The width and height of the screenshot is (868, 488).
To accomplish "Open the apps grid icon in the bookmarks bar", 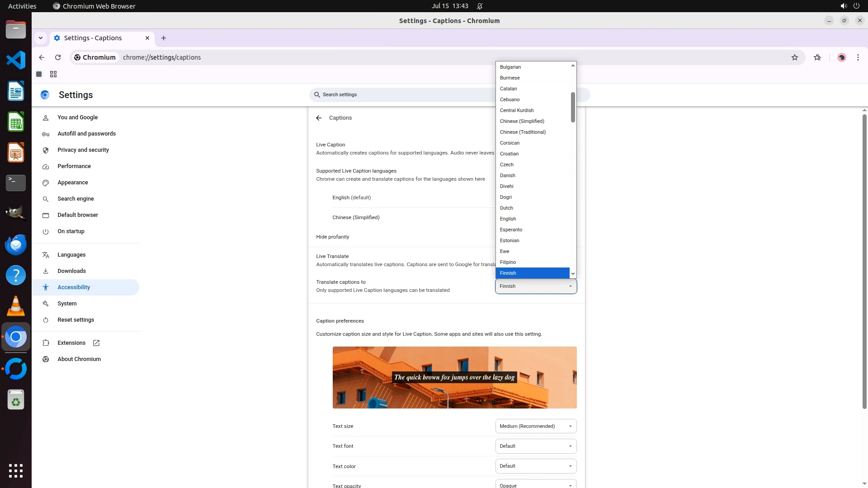I will 53,74.
